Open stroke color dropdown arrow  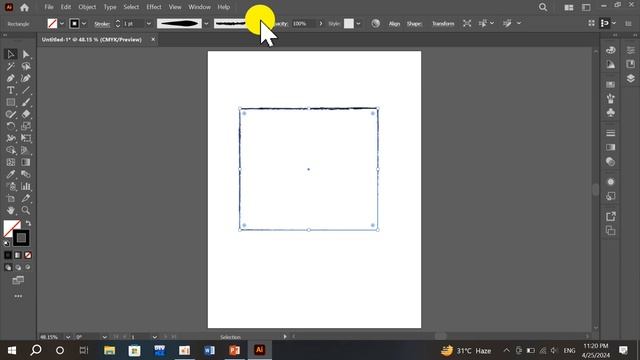tap(84, 24)
